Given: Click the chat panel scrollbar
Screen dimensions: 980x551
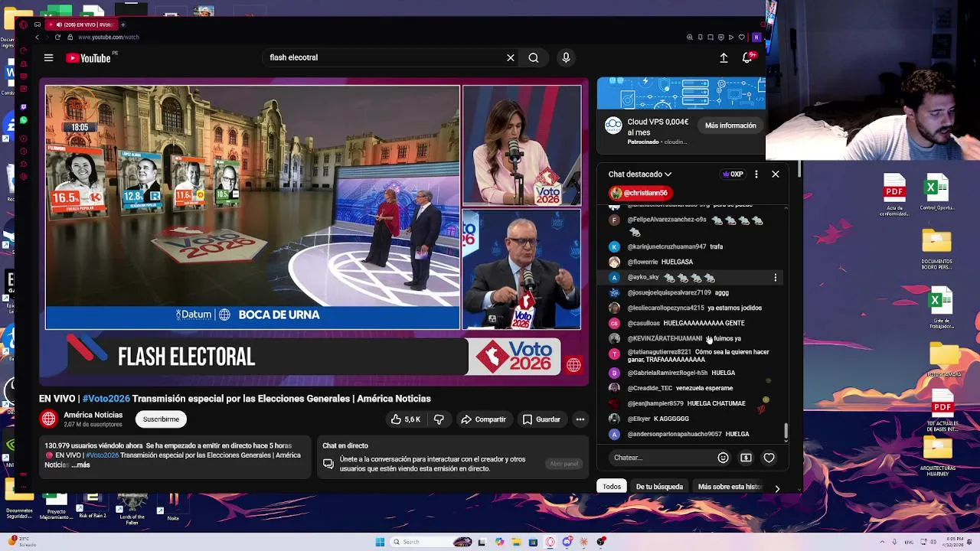Looking at the screenshot, I should [786, 432].
